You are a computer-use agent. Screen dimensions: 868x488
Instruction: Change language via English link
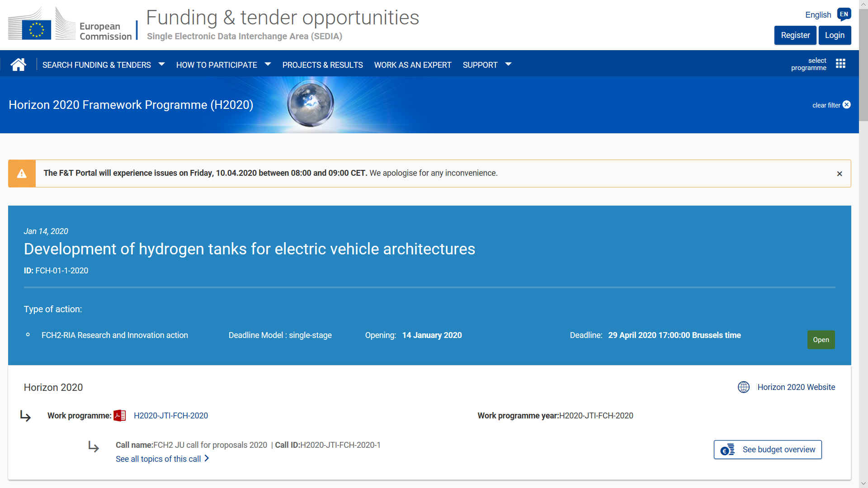pos(818,15)
